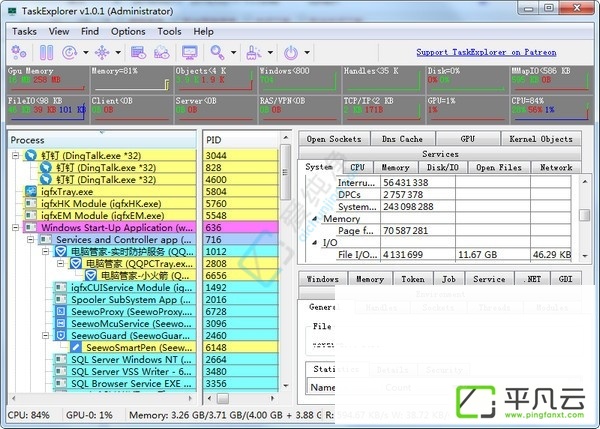Open the Token tab in lower panel
The width and height of the screenshot is (600, 429).
(x=413, y=279)
